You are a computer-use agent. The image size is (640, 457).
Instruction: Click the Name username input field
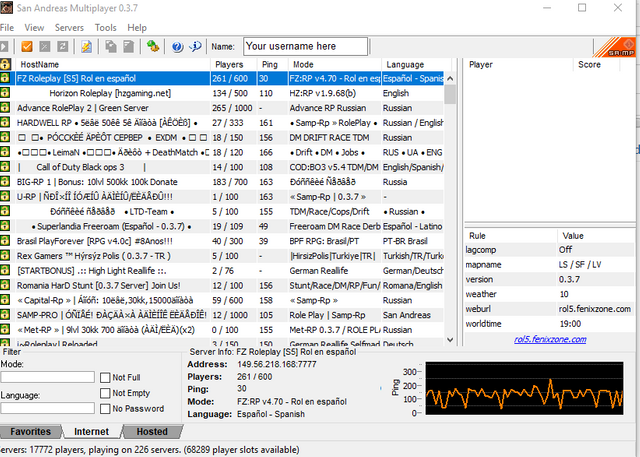306,46
